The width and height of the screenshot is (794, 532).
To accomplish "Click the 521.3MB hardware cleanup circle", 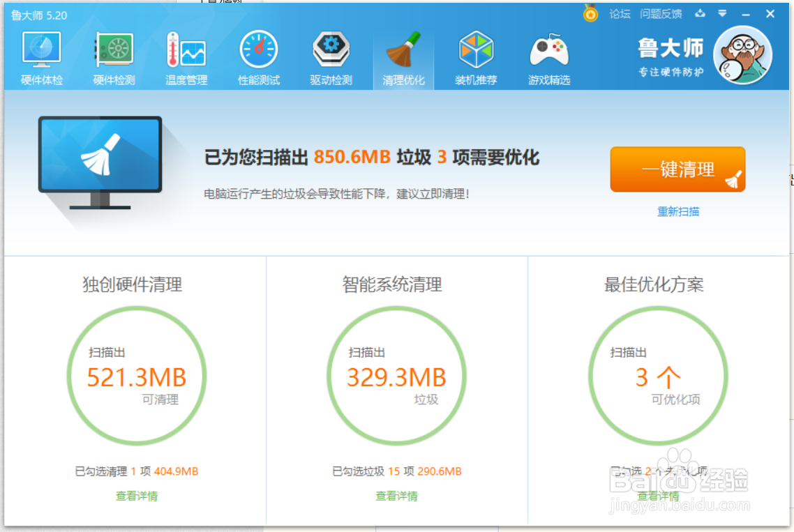I will 137,376.
